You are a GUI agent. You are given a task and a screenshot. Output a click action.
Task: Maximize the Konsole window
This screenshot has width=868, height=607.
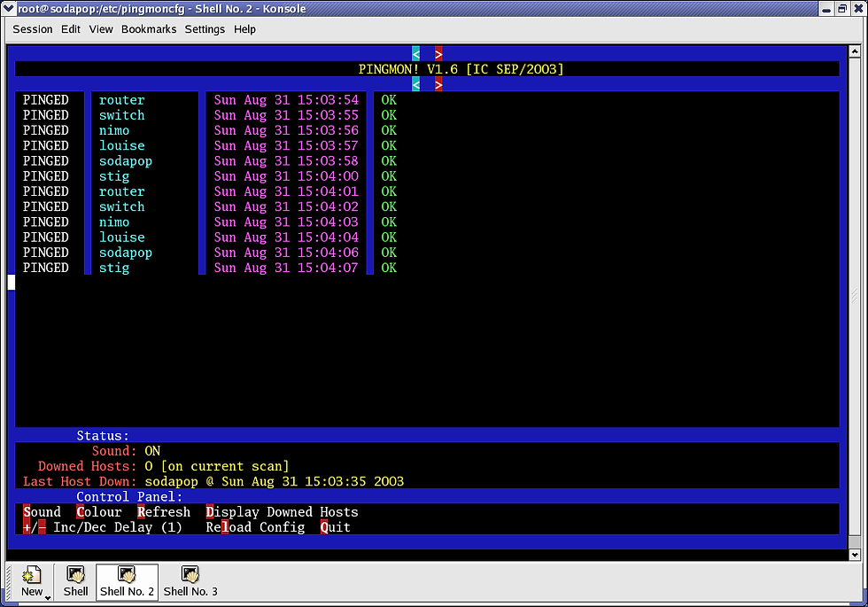842,9
